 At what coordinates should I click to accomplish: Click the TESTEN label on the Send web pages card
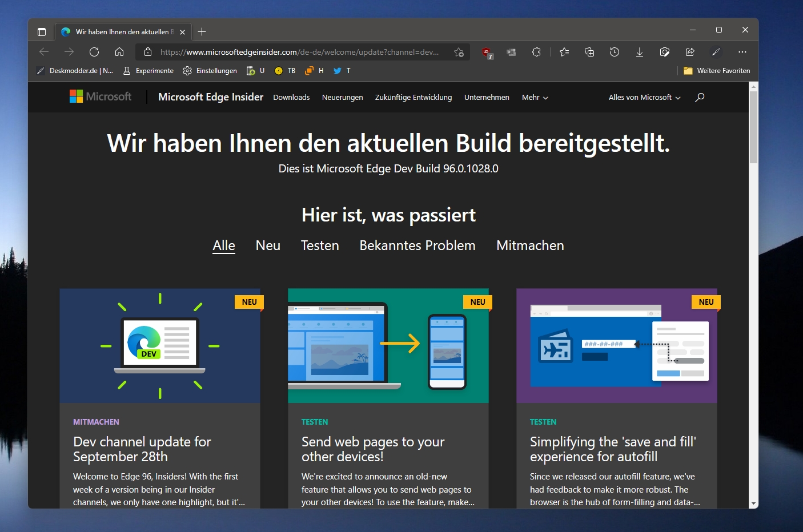pyautogui.click(x=315, y=422)
